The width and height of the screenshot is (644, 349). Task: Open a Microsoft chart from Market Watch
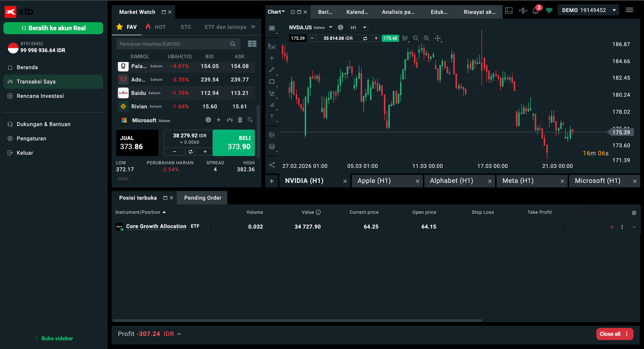(x=230, y=120)
